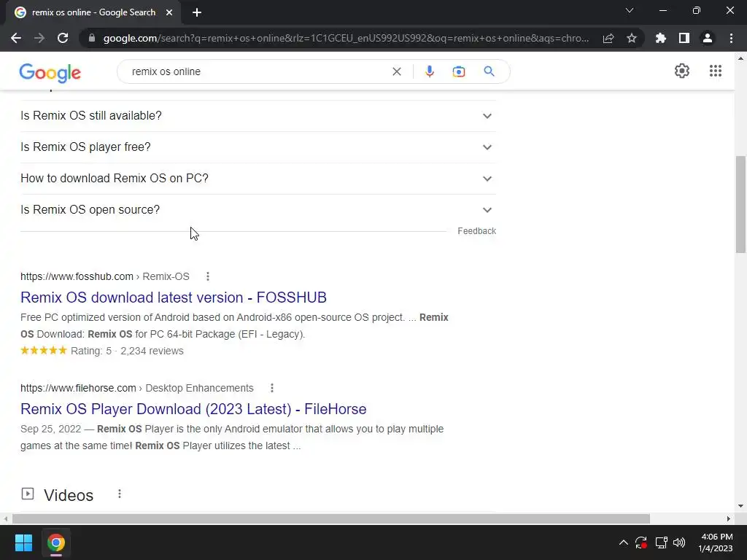
Task: Search by image camera icon
Action: coord(459,71)
